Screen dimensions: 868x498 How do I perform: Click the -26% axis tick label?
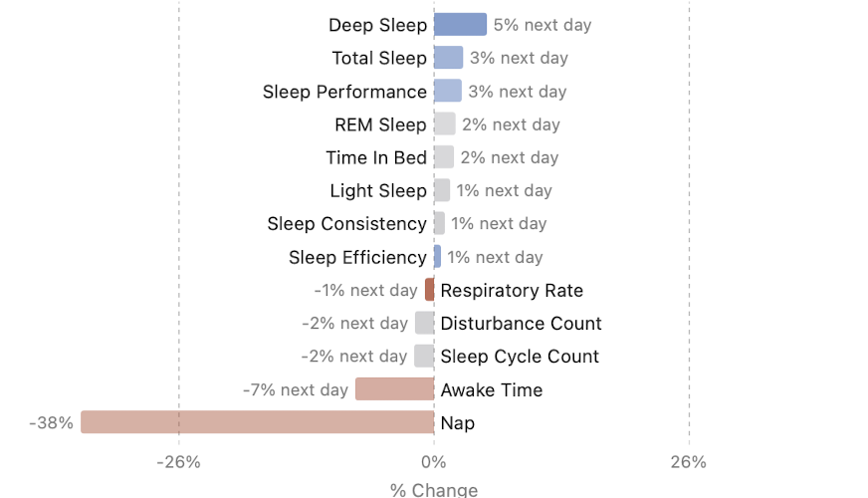(179, 462)
